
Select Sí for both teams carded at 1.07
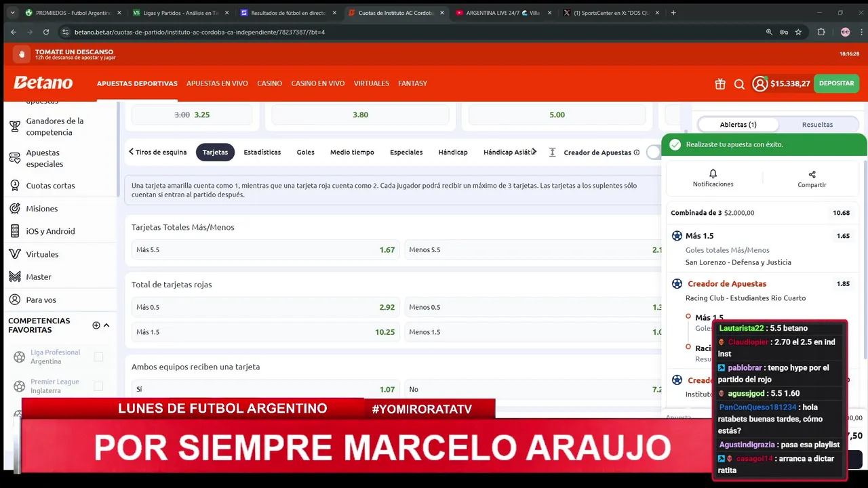pyautogui.click(x=265, y=390)
